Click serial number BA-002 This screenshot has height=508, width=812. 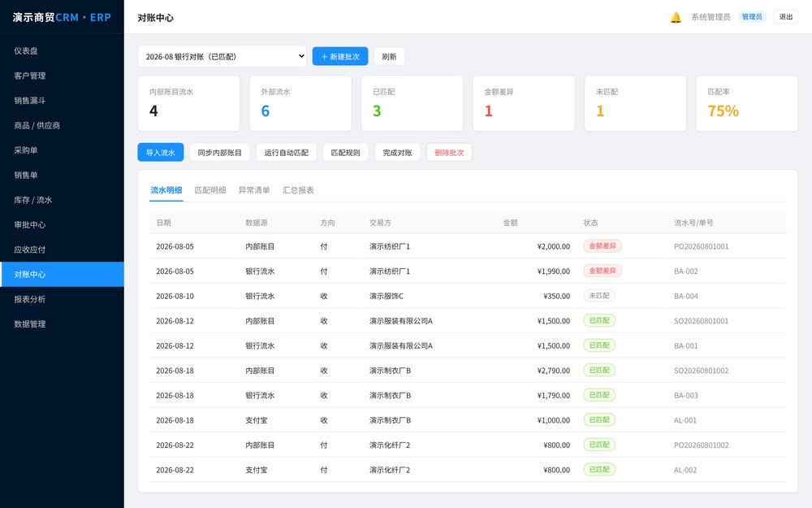coord(686,271)
